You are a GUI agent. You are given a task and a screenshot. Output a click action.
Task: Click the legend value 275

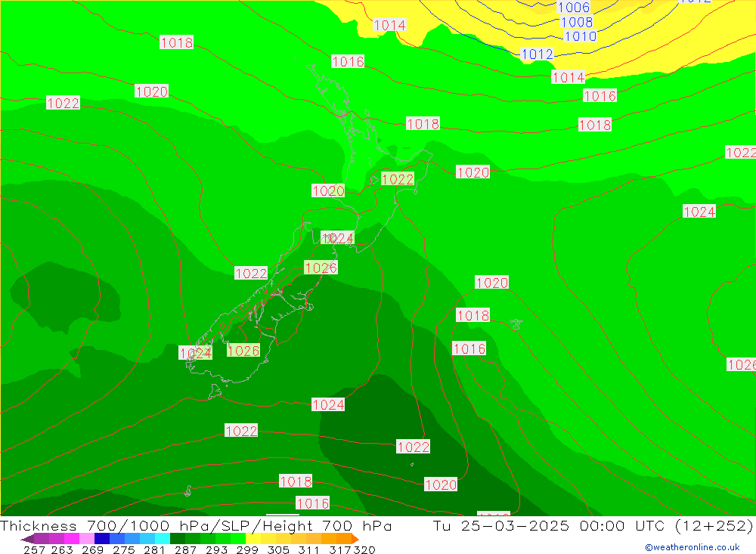pos(123,549)
